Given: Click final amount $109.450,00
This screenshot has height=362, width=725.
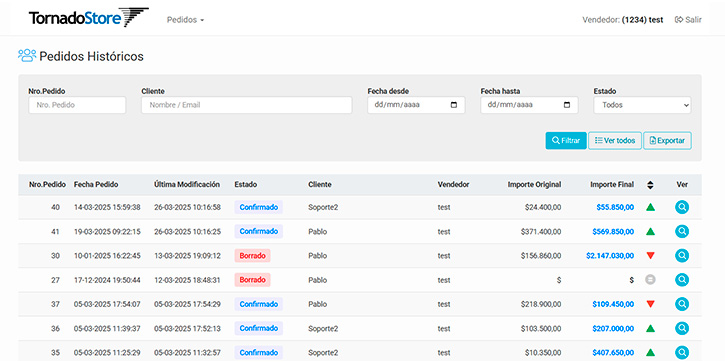Looking at the screenshot, I should point(613,304).
